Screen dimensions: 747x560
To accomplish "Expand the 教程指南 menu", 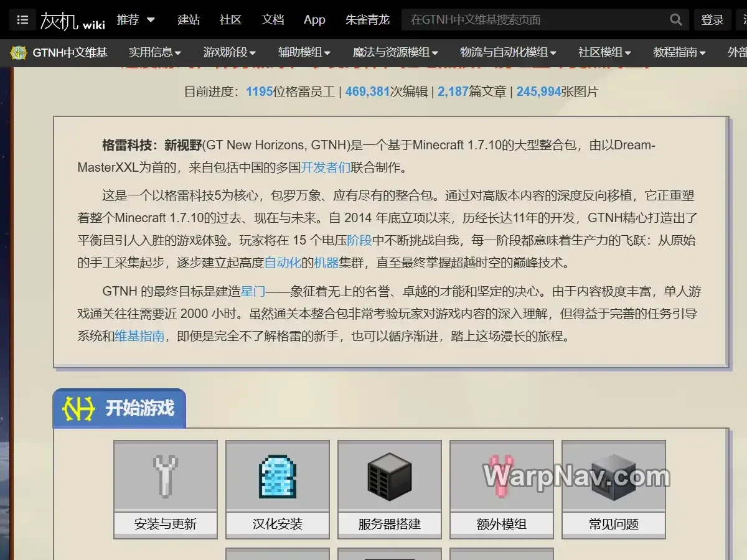I will click(679, 53).
